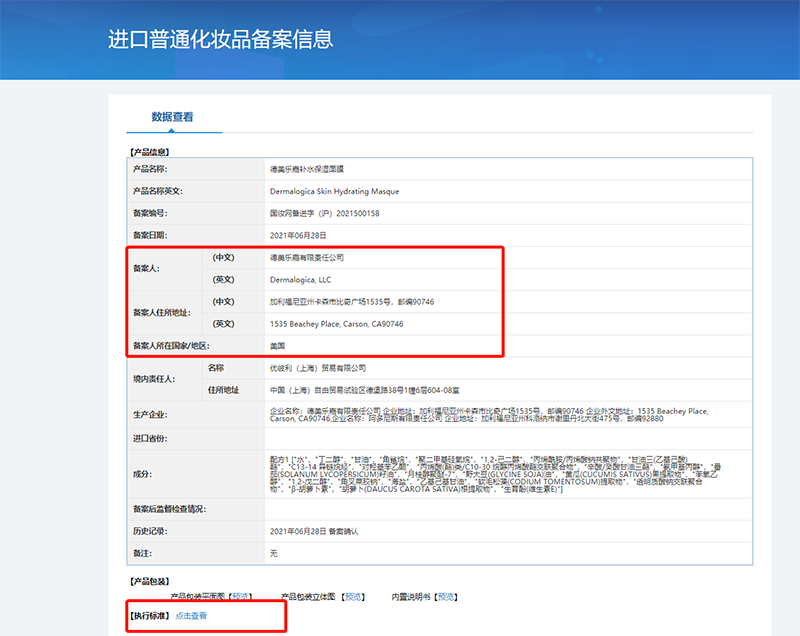
Task: Click the 【产品包装】 section heading
Action: 149,581
